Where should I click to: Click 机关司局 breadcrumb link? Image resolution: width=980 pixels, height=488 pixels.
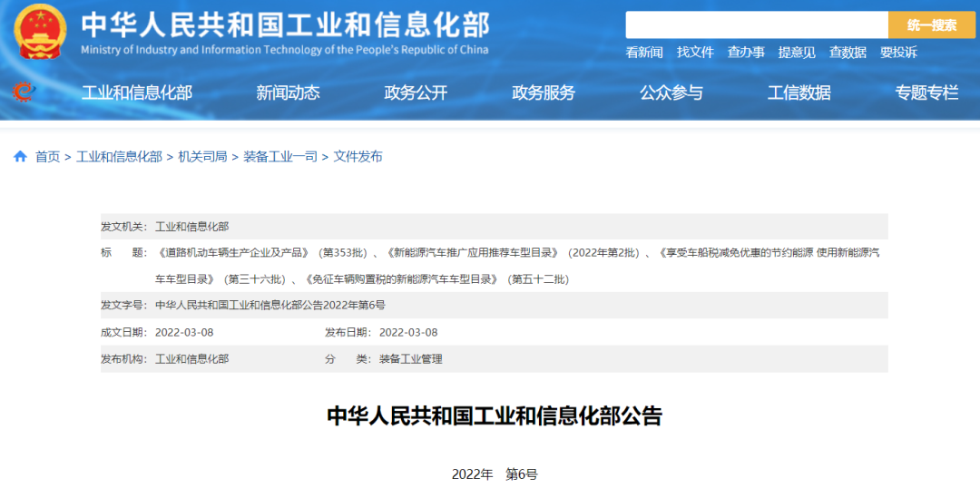[x=202, y=157]
